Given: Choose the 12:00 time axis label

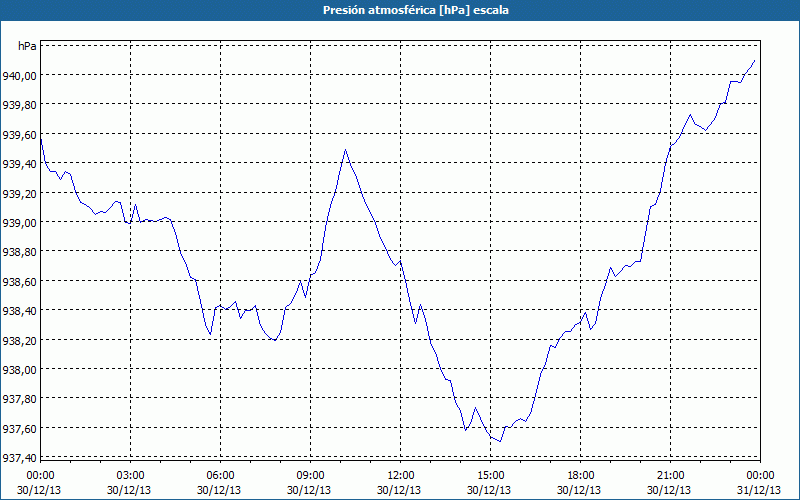Looking at the screenshot, I should point(401,476).
